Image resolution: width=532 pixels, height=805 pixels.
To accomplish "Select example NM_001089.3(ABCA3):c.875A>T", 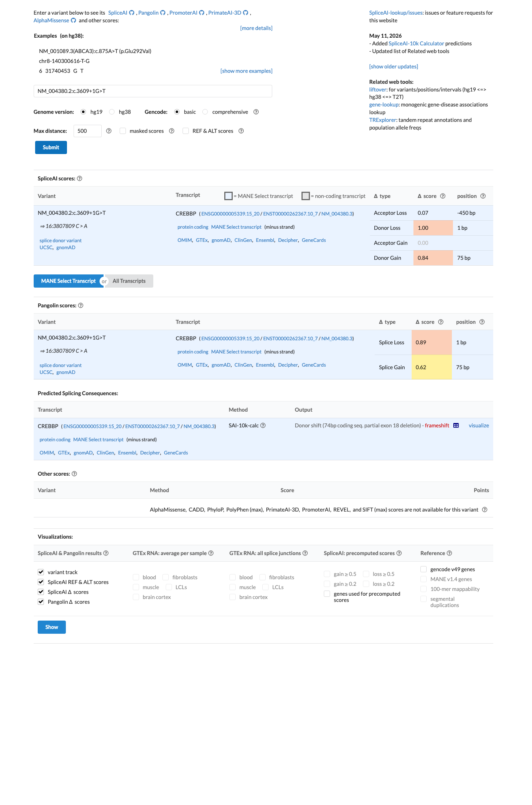I will coord(95,51).
